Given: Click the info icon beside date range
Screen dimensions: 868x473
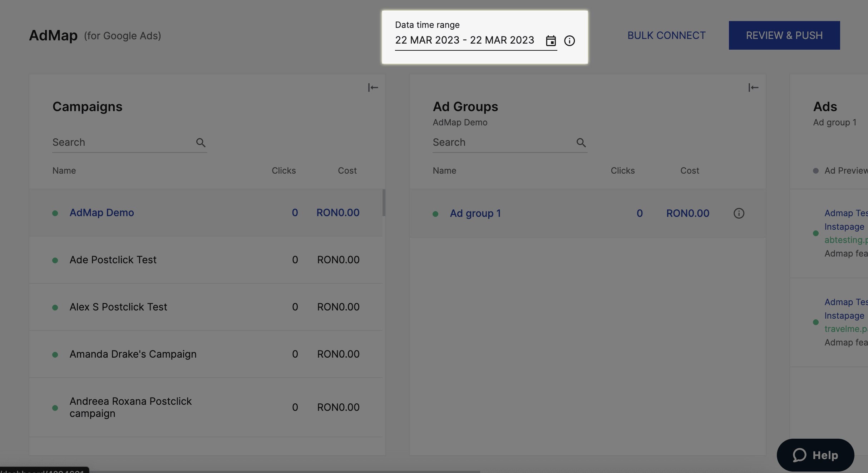Looking at the screenshot, I should pyautogui.click(x=569, y=41).
